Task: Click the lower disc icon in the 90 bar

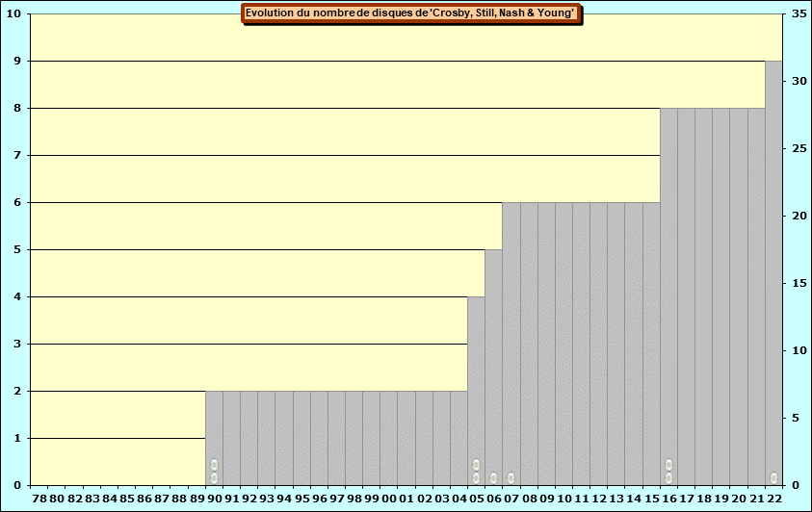Action: [214, 478]
